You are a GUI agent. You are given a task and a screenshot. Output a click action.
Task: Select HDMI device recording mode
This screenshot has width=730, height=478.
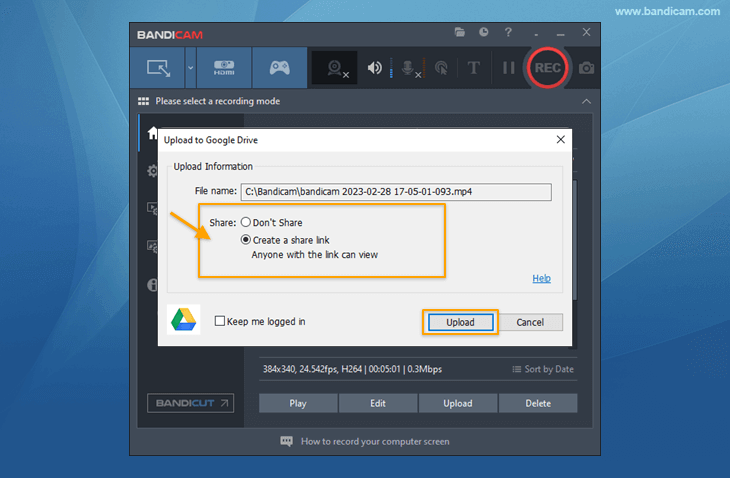224,68
